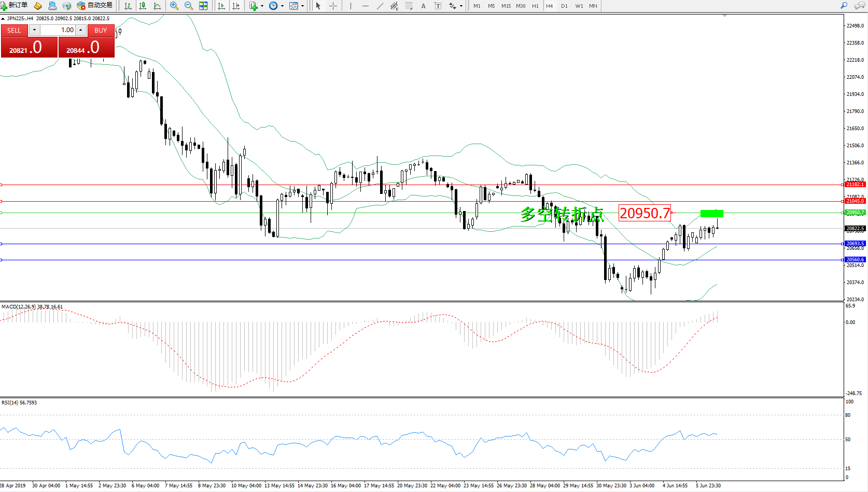Click the zoom out magnifier icon
Viewport: 868px width, 492px height.
point(189,6)
